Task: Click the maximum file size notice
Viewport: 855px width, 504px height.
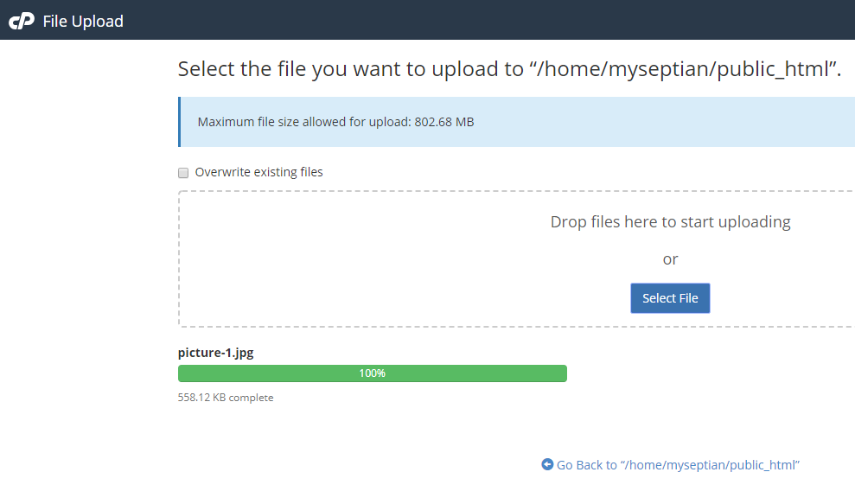Action: pyautogui.click(x=336, y=122)
